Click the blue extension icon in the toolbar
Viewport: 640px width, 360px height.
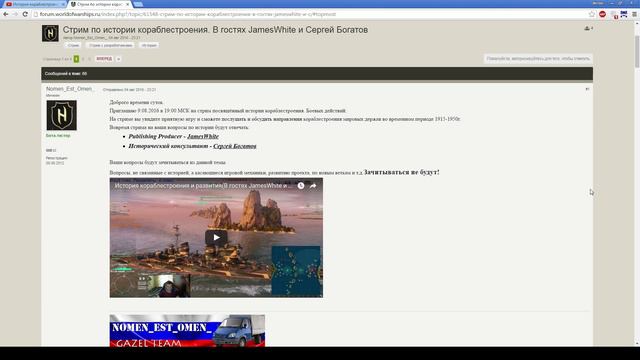[x=624, y=14]
